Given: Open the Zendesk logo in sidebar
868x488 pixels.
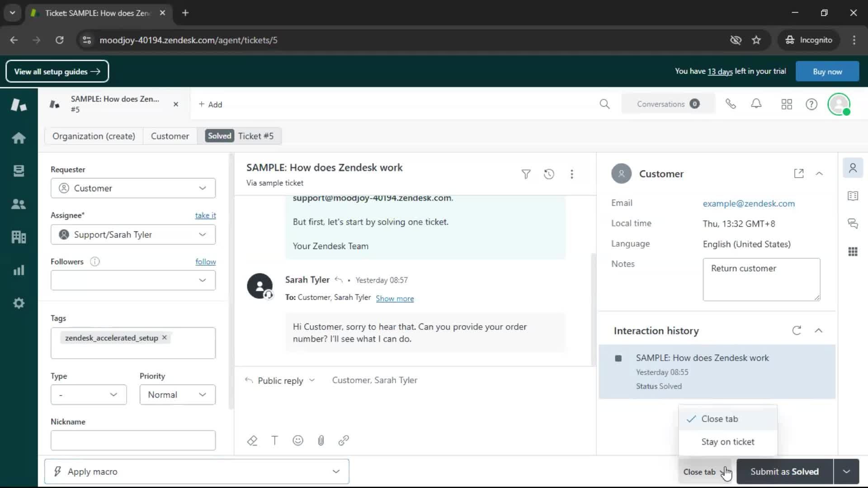Looking at the screenshot, I should click(19, 105).
